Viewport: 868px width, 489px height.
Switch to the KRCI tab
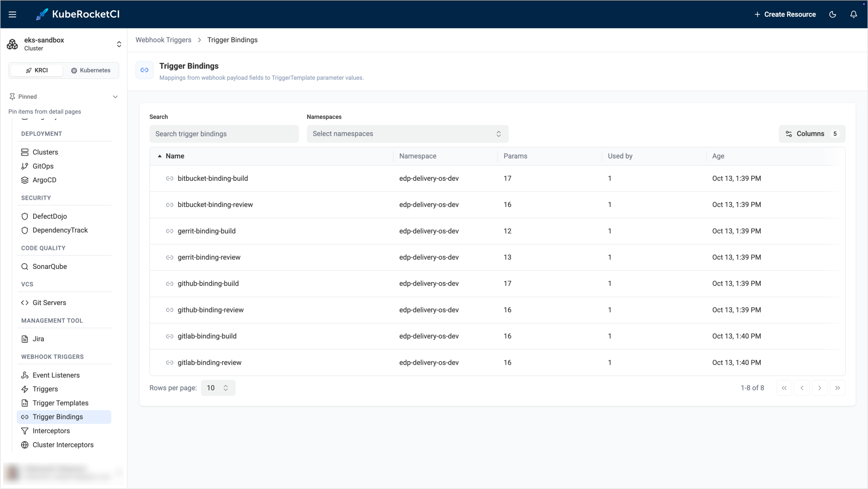37,70
